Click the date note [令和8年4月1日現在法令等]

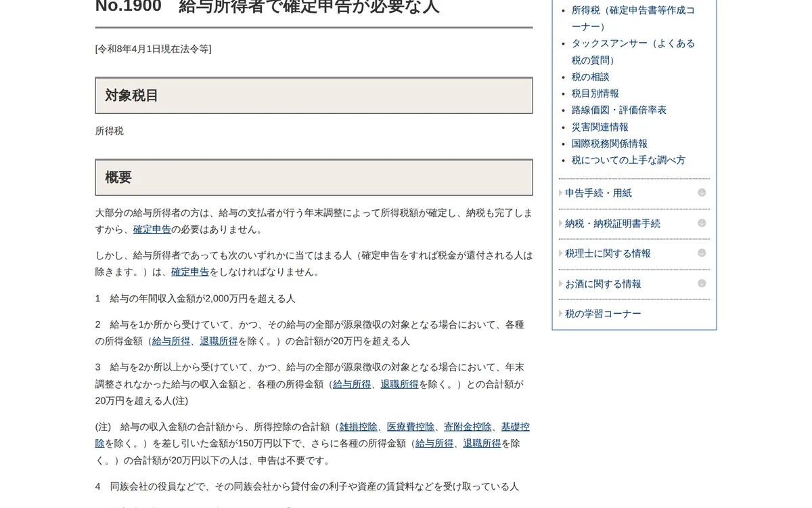coord(154,49)
